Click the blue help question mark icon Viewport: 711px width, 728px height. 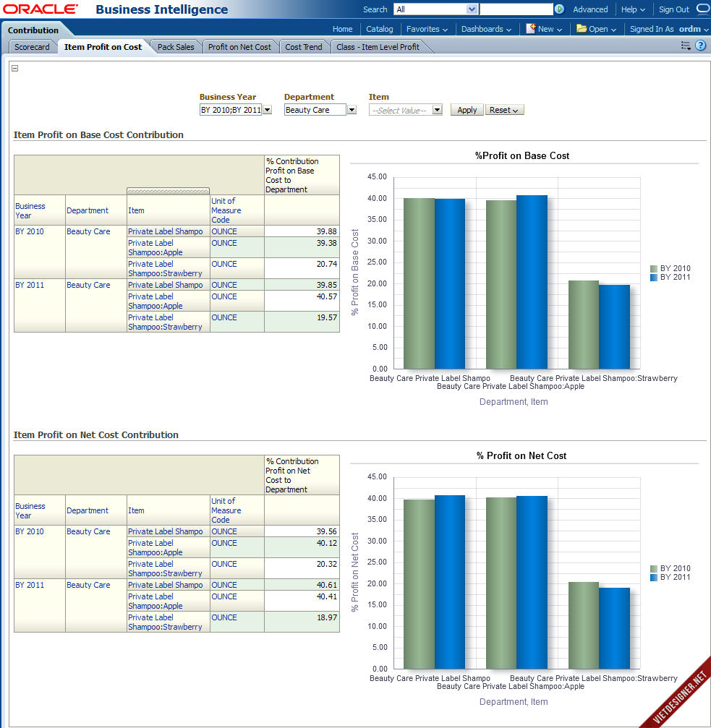(700, 46)
